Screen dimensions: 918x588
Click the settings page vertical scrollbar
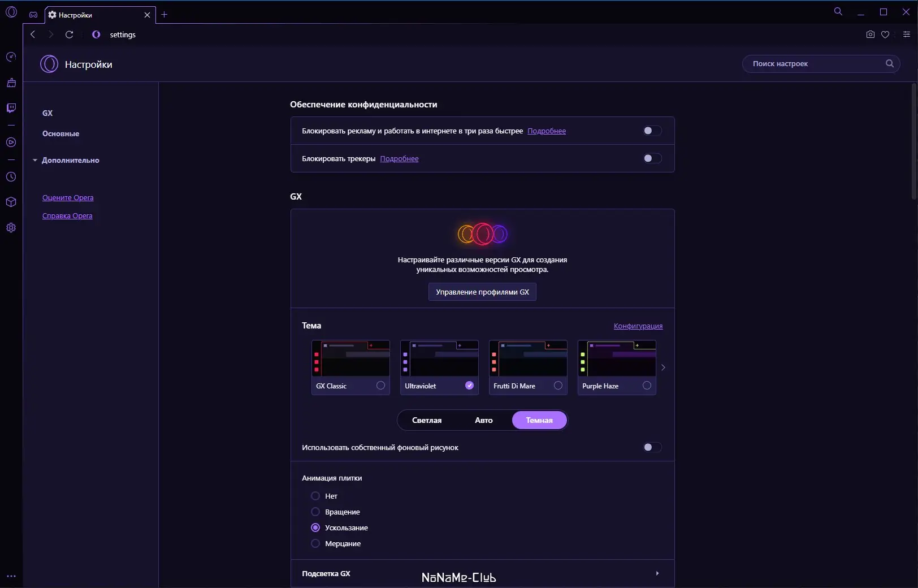914,141
